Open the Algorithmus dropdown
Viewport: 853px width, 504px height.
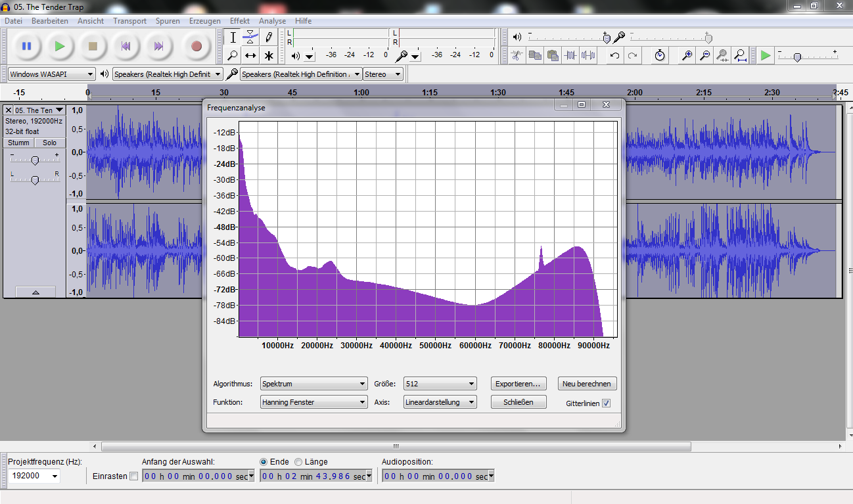(x=313, y=384)
